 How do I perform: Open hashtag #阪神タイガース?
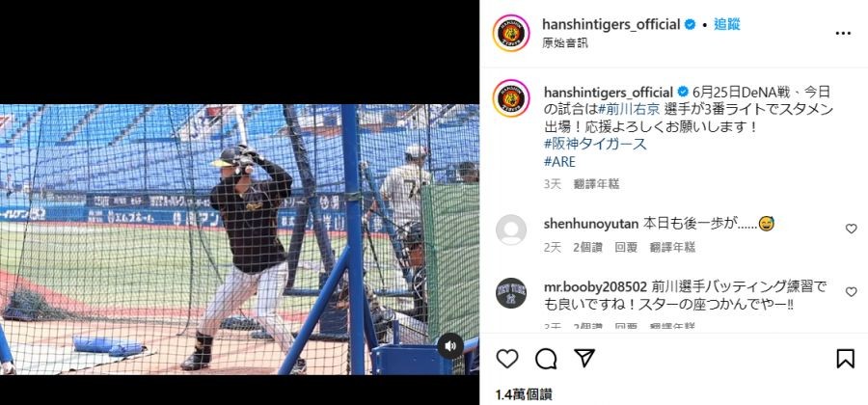click(x=595, y=145)
